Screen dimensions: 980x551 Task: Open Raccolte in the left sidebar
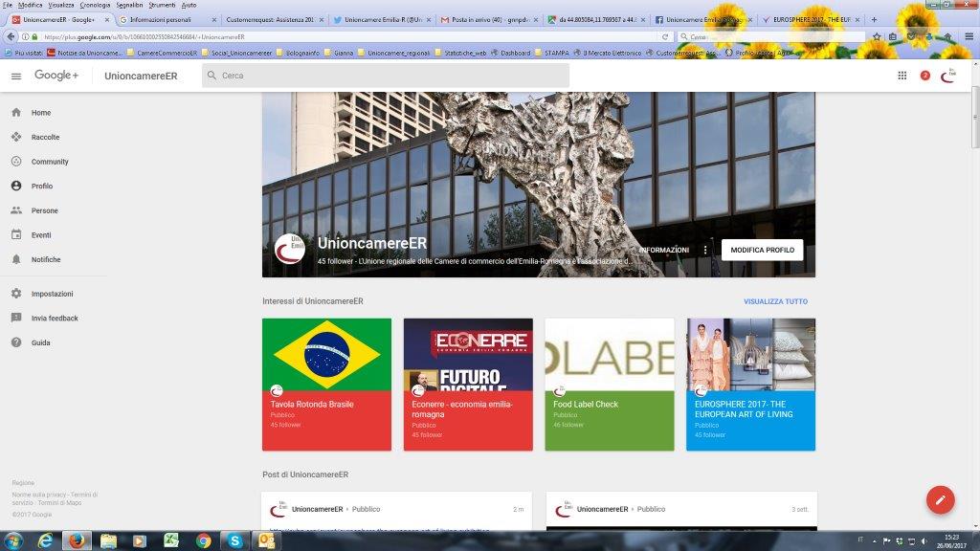pos(45,137)
